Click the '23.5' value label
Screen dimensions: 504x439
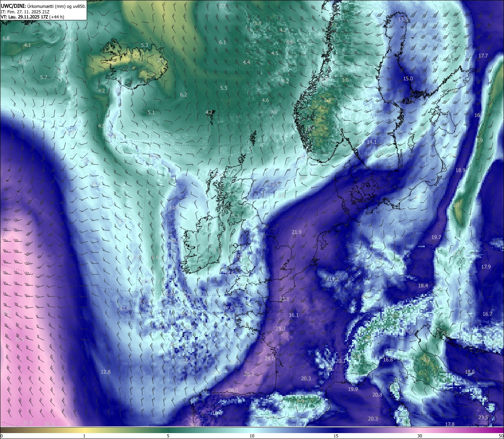(483, 417)
